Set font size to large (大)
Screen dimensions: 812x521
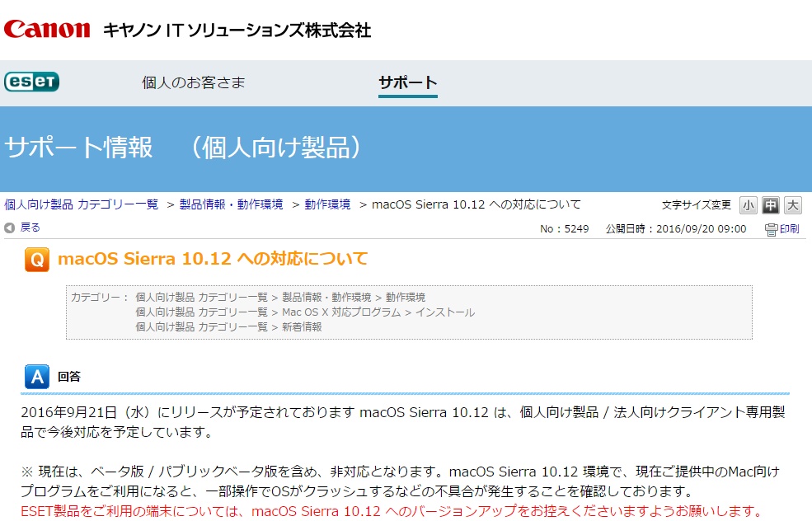click(x=792, y=205)
